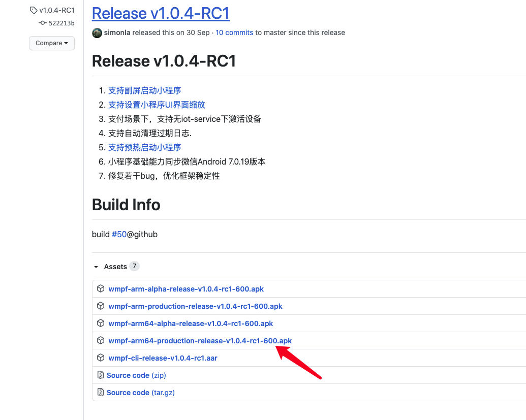
Task: Click the zip file icon beside Source code (zip)
Action: pyautogui.click(x=101, y=375)
